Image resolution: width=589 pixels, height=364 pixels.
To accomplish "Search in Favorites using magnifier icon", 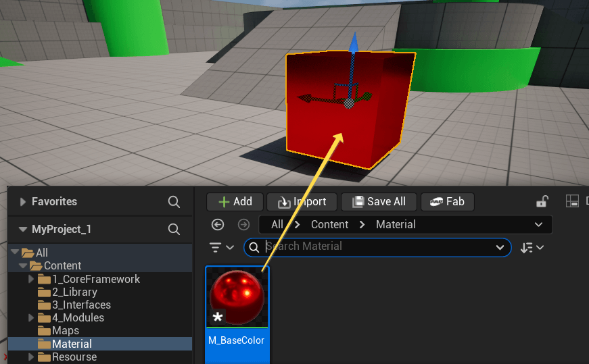I will (x=174, y=201).
